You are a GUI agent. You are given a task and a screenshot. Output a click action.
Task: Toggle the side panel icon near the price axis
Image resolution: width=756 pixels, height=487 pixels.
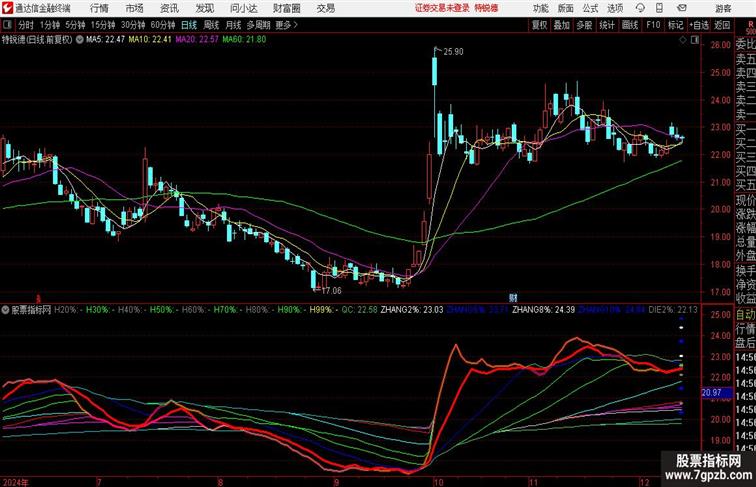point(695,40)
